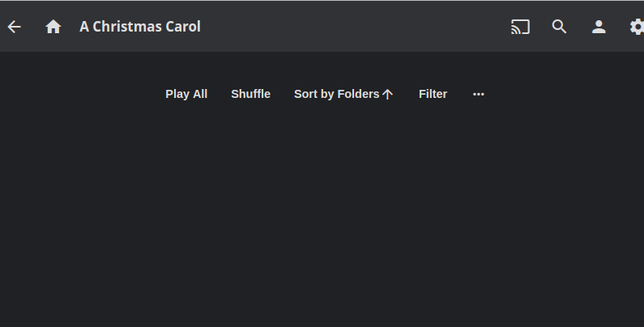Go to the Home screen icon
Viewport: 644px width, 327px height.
click(x=53, y=27)
